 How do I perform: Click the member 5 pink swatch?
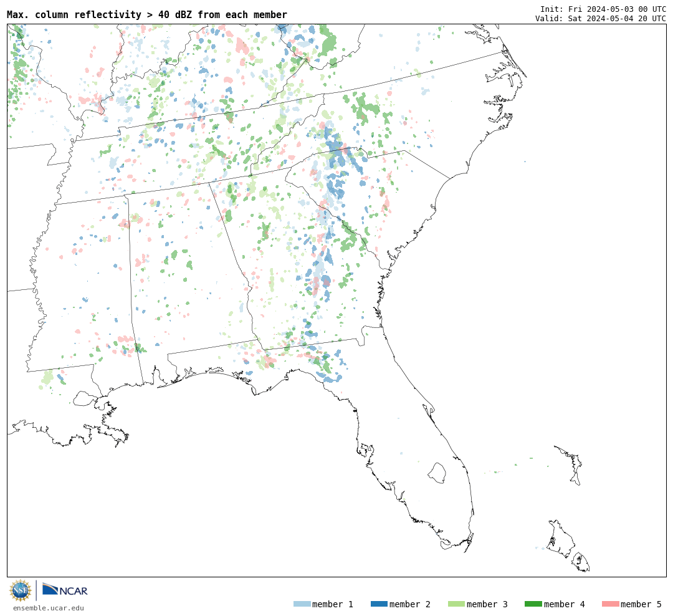(x=610, y=604)
